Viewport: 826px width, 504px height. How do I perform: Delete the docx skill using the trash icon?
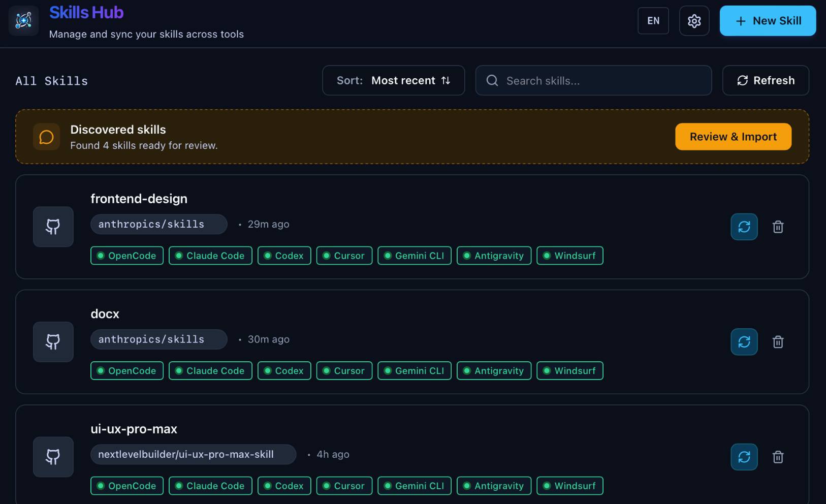[x=778, y=342]
